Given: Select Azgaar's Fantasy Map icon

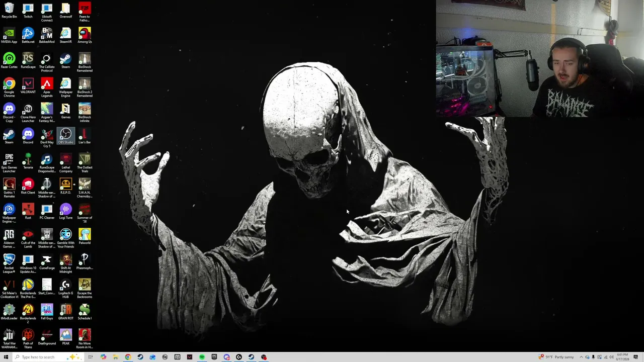Looking at the screenshot, I should coord(47,113).
